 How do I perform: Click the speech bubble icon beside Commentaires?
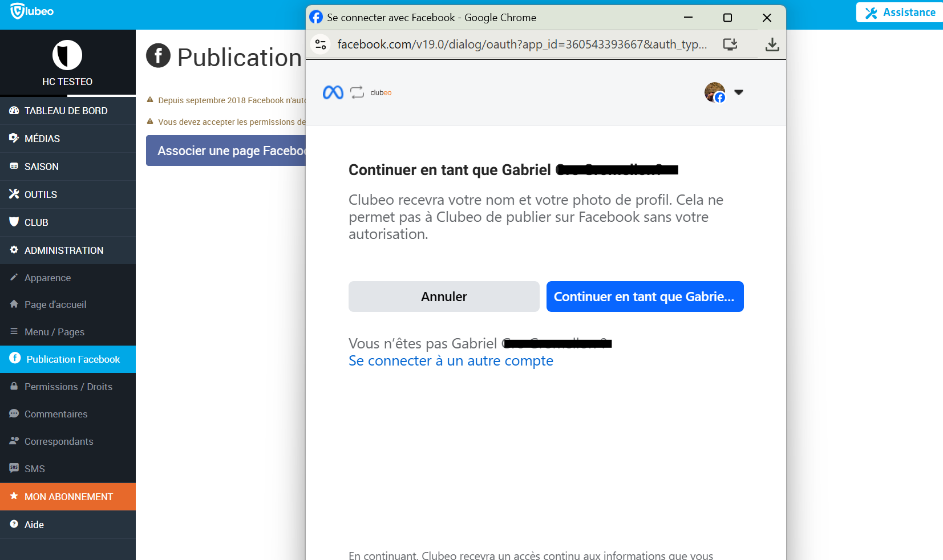[x=14, y=413]
